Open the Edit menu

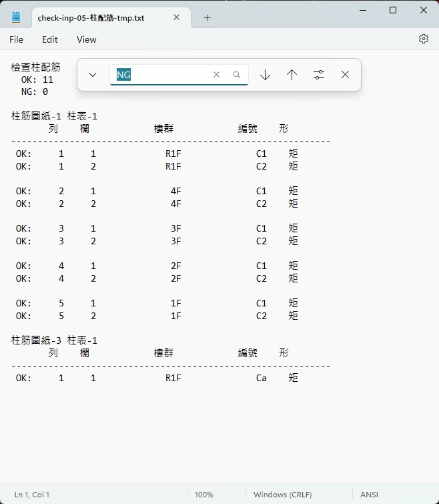pyautogui.click(x=50, y=39)
